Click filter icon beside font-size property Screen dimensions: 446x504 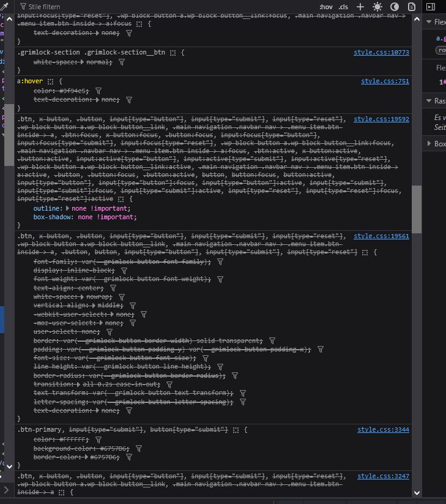(x=206, y=358)
